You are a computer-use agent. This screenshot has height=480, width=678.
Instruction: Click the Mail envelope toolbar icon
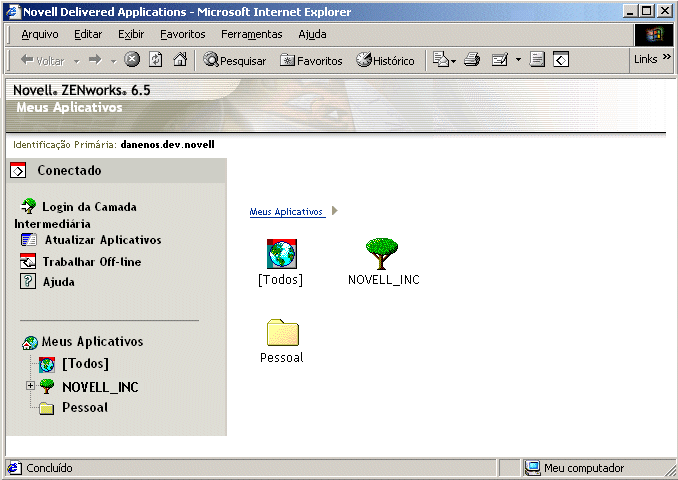pos(442,60)
